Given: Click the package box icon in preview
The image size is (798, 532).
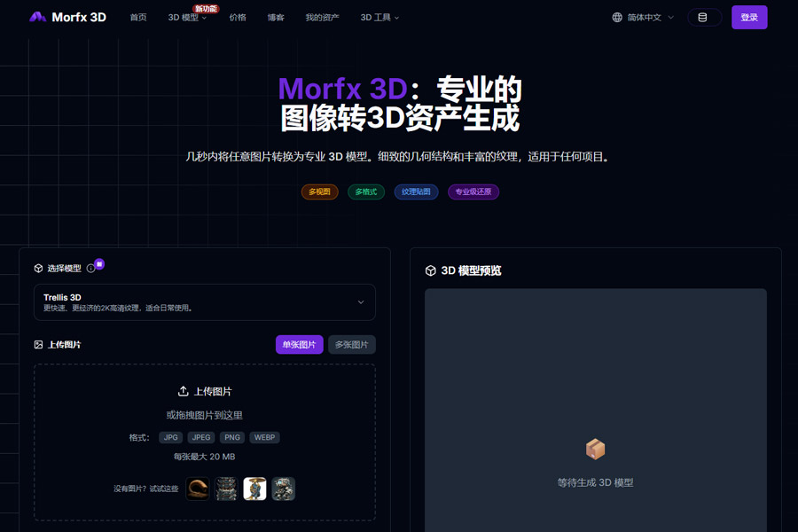Looking at the screenshot, I should point(595,449).
